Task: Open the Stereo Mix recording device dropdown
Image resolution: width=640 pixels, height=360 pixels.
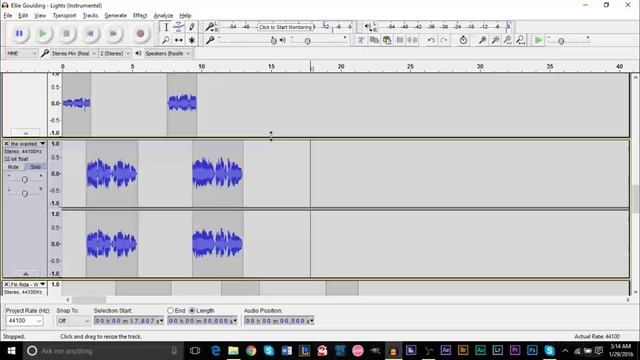Action: click(74, 53)
